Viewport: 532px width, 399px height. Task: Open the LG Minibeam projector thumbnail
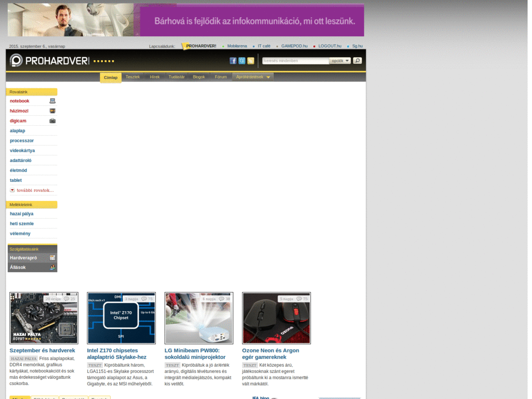coord(198,318)
